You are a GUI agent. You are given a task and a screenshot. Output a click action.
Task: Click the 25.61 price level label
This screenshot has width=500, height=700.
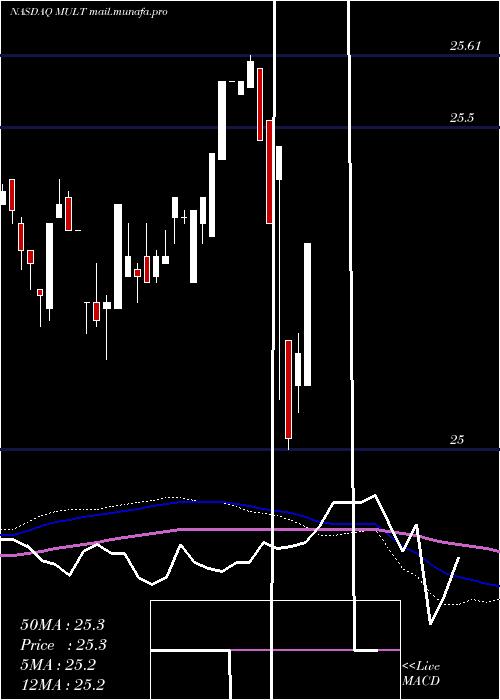[x=465, y=46]
